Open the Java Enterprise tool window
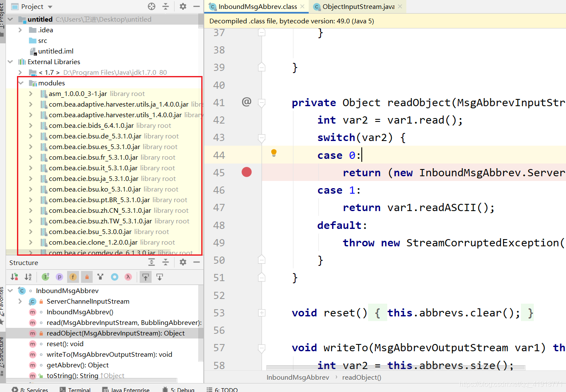The height and width of the screenshot is (392, 566). click(x=126, y=389)
